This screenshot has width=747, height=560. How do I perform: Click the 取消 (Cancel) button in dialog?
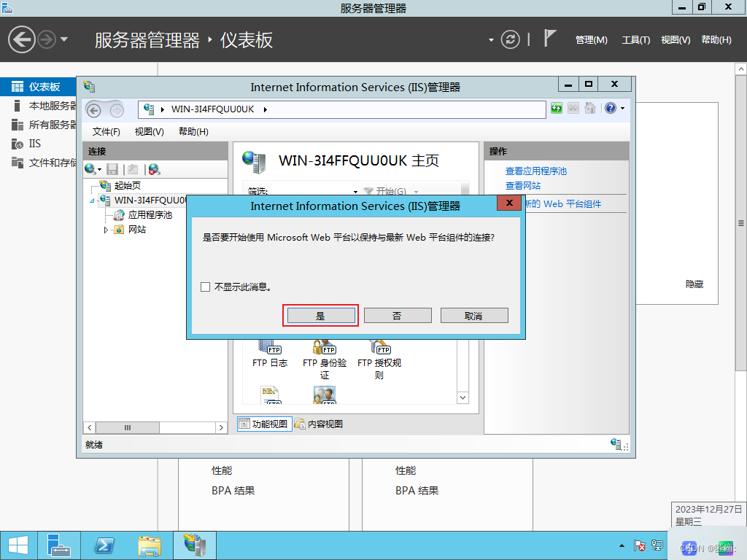coord(474,316)
